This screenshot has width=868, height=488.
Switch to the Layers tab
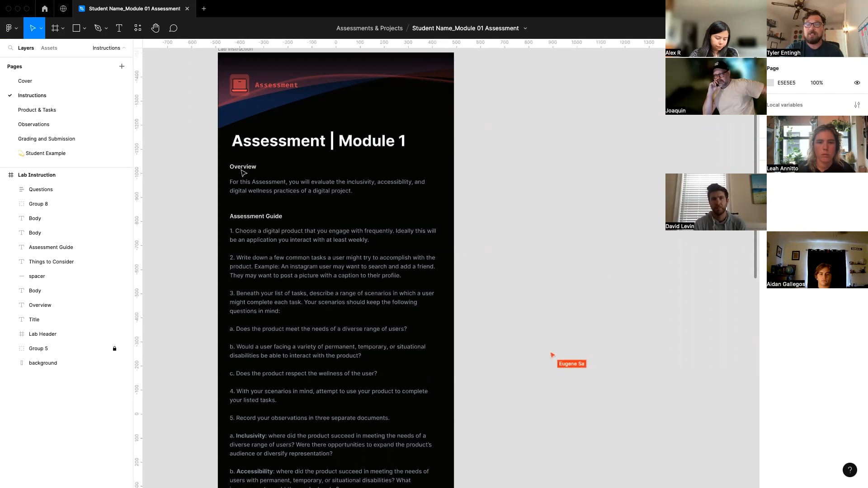tap(26, 48)
